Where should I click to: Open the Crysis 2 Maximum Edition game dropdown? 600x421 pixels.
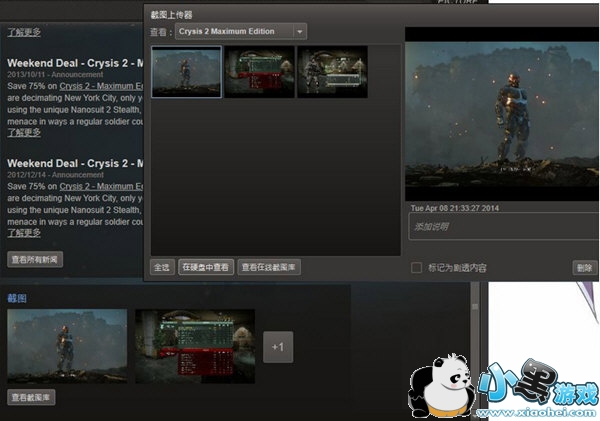pyautogui.click(x=241, y=31)
